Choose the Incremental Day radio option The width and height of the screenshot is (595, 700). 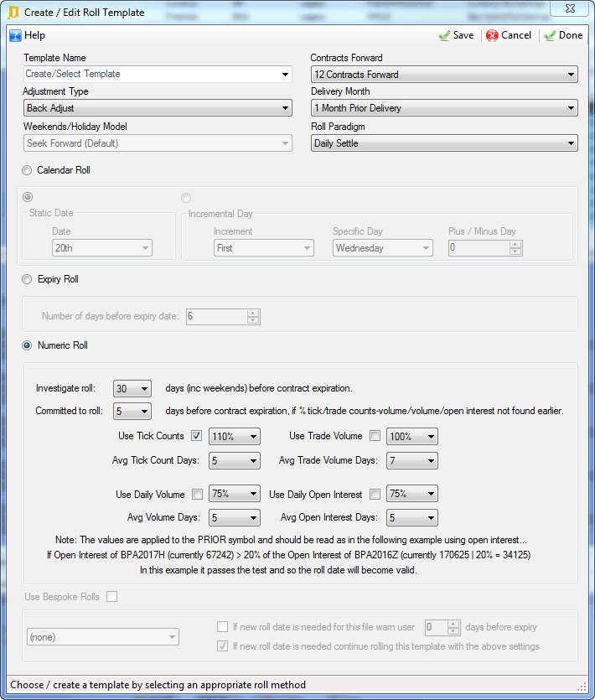point(186,198)
